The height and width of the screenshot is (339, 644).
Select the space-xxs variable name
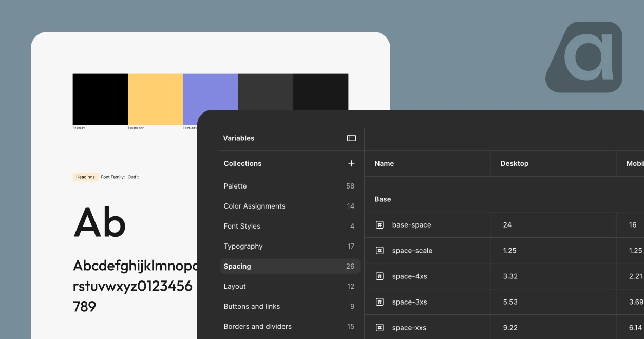click(x=409, y=328)
